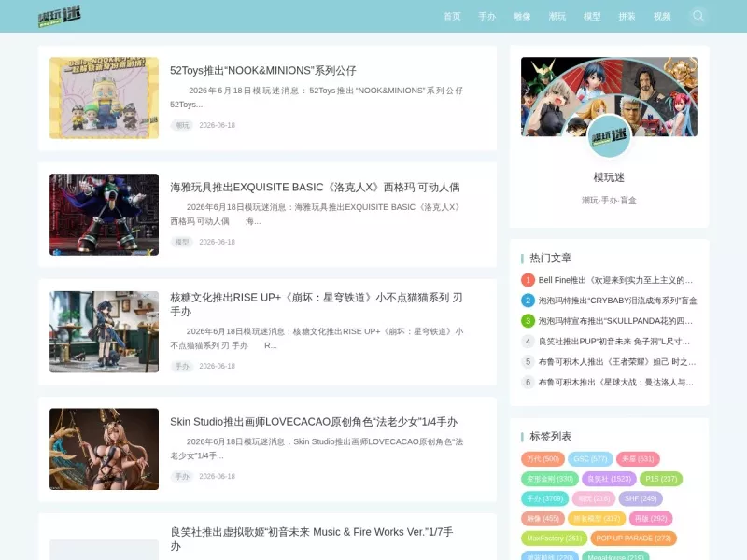Open the 拼装 navigation item
This screenshot has height=560, width=747.
pyautogui.click(x=627, y=17)
